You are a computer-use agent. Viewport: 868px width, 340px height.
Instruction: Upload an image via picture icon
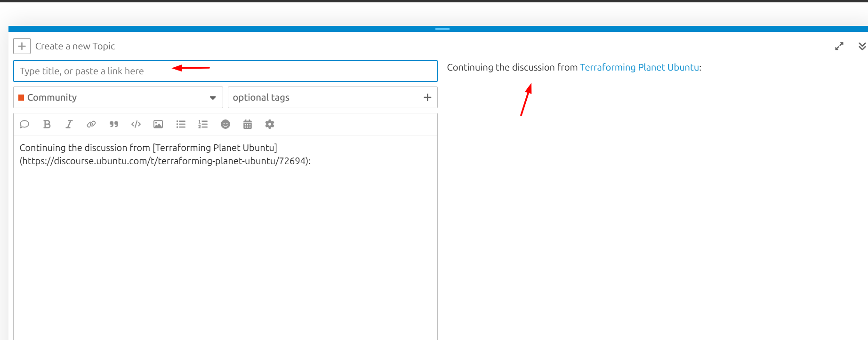tap(158, 124)
